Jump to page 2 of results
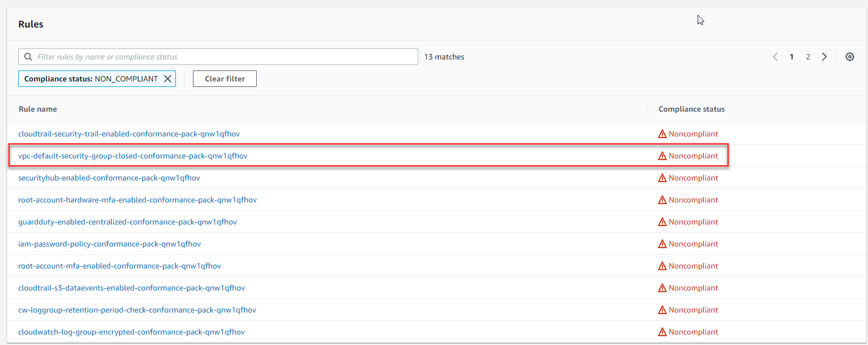The image size is (868, 345). pyautogui.click(x=808, y=57)
